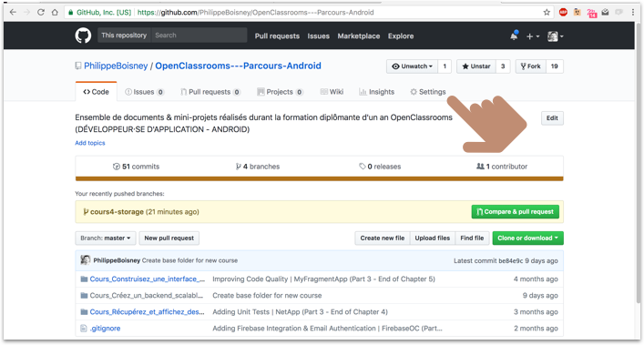The width and height of the screenshot is (644, 345).
Task: Switch to repository Pull requests tab
Action: click(210, 92)
